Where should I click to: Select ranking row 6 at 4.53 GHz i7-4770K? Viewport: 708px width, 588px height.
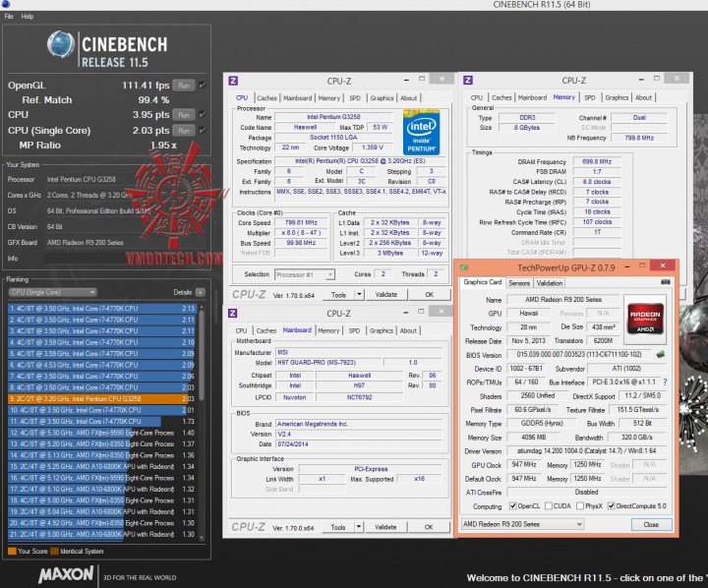(101, 365)
